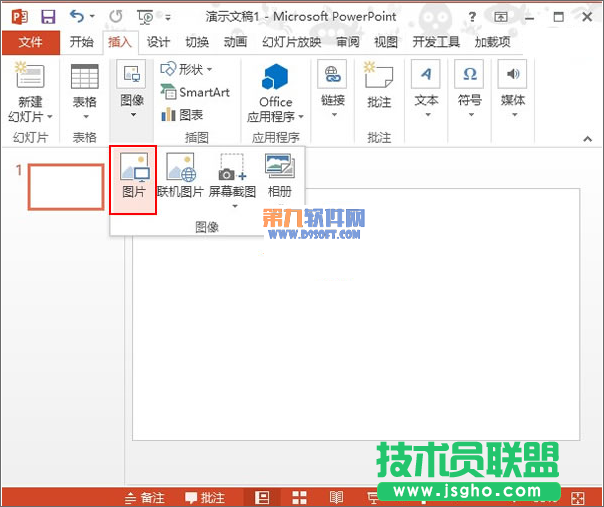The image size is (604, 507).
Task: Click the Save icon in quick access toolbar
Action: [x=48, y=17]
